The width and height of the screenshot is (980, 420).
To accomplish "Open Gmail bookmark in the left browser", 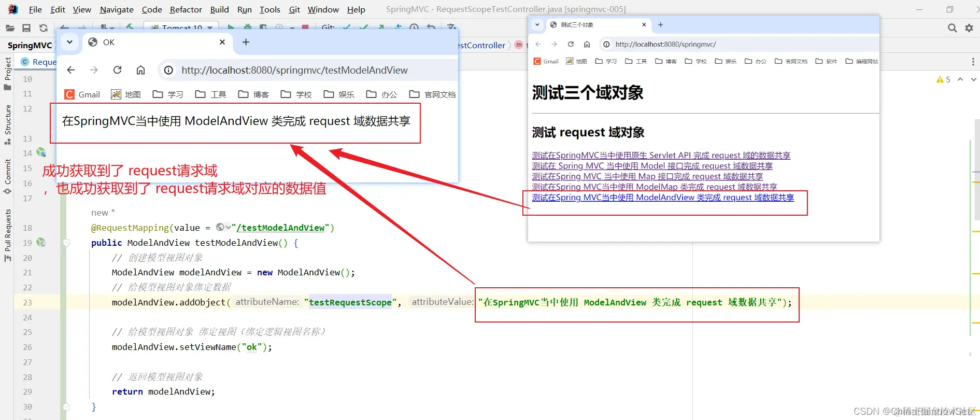I will click(x=82, y=94).
